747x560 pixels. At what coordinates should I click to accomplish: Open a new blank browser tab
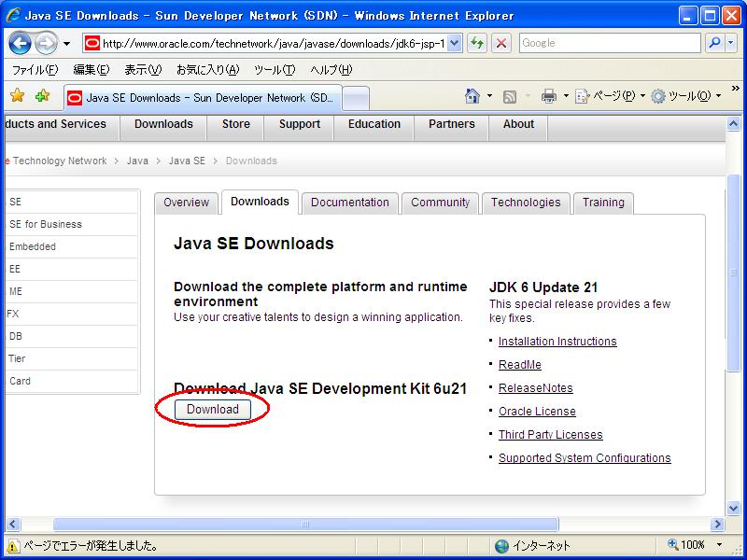[356, 99]
